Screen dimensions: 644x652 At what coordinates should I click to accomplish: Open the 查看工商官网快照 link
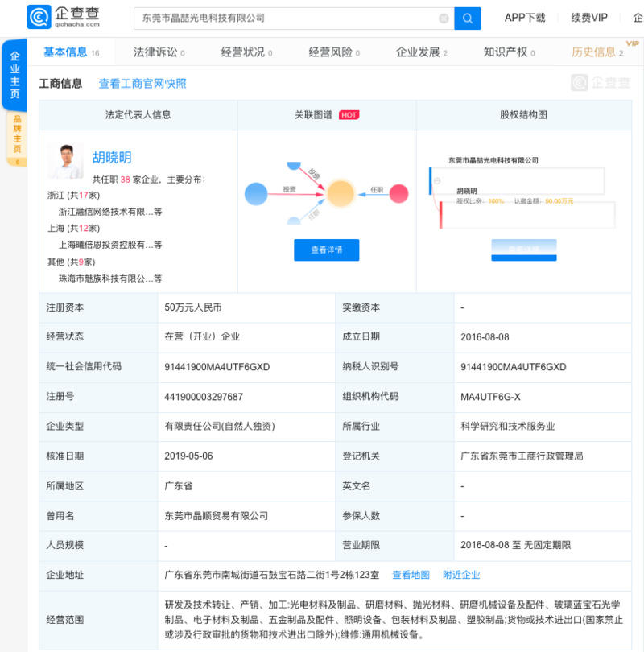click(142, 83)
